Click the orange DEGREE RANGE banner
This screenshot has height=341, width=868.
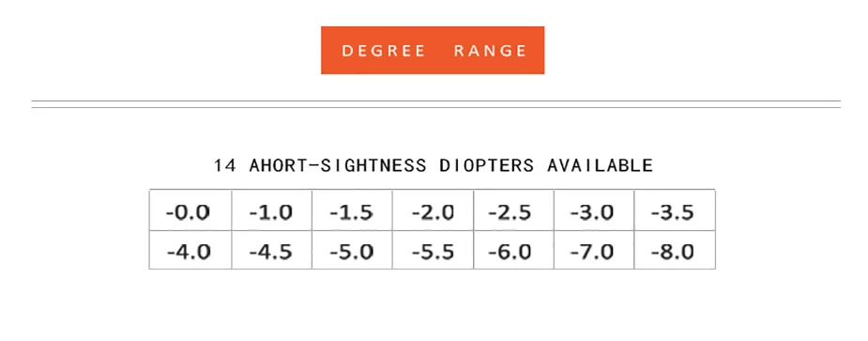[x=433, y=50]
